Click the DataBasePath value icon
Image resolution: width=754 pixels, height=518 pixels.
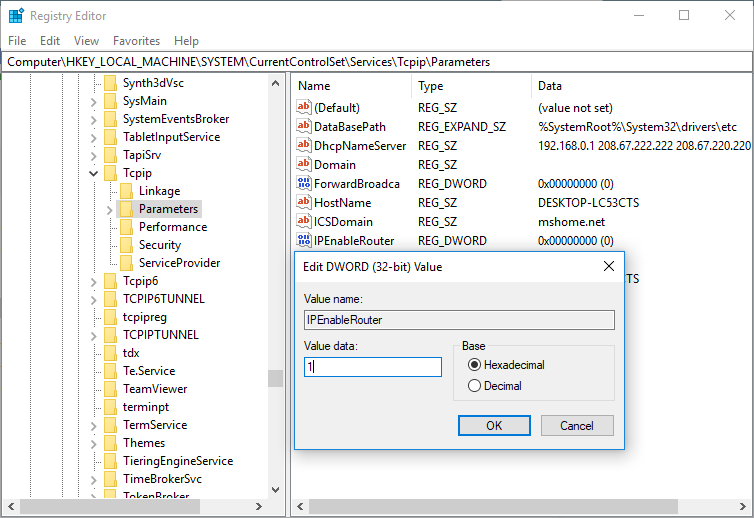[x=305, y=126]
